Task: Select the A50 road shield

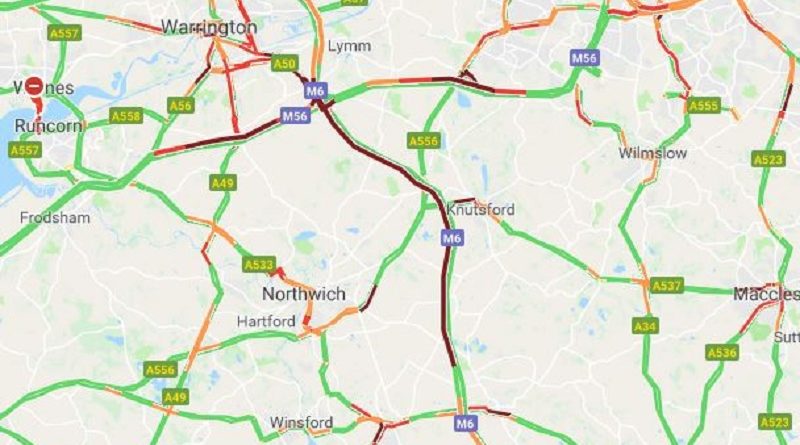Action: pyautogui.click(x=285, y=64)
